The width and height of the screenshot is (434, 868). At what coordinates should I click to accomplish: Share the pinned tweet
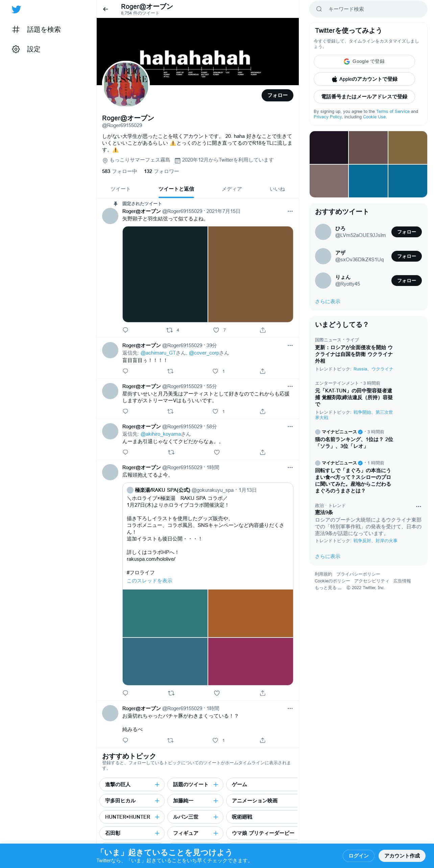point(263,330)
